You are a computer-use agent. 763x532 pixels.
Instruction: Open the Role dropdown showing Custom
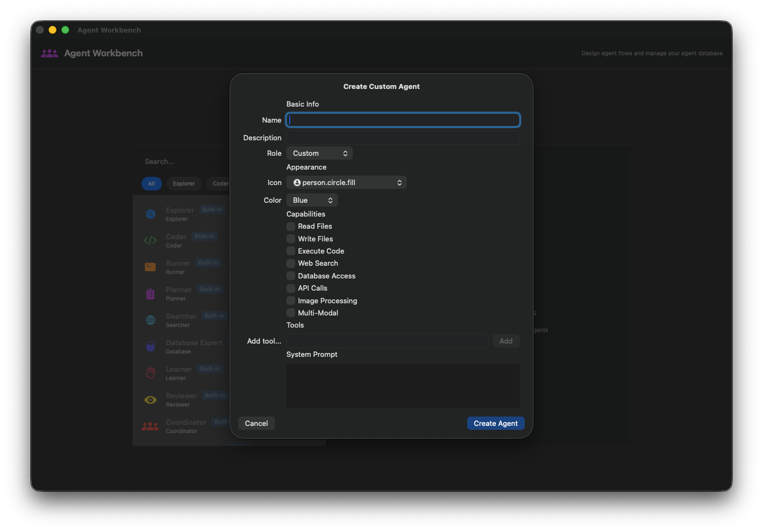point(319,153)
